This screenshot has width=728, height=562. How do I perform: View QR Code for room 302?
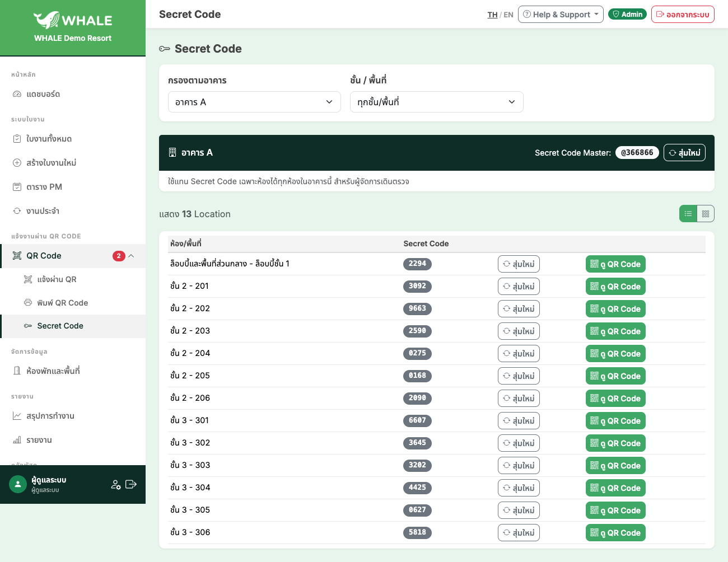point(615,443)
